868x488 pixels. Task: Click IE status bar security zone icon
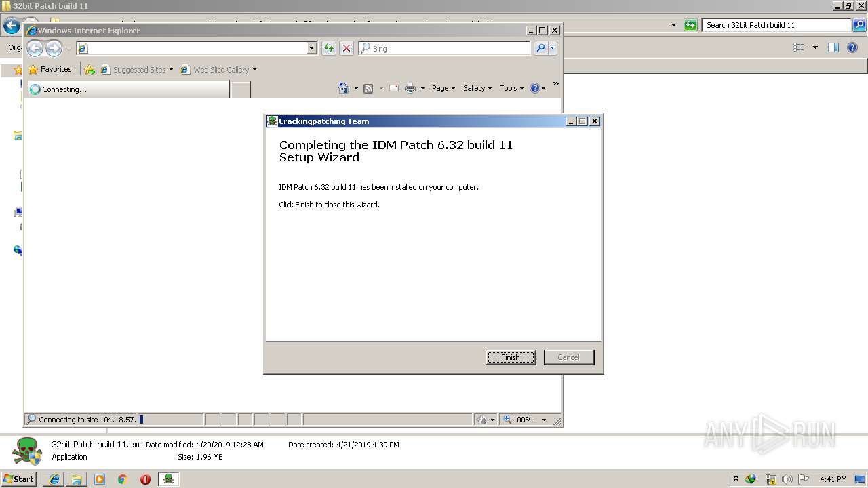481,420
